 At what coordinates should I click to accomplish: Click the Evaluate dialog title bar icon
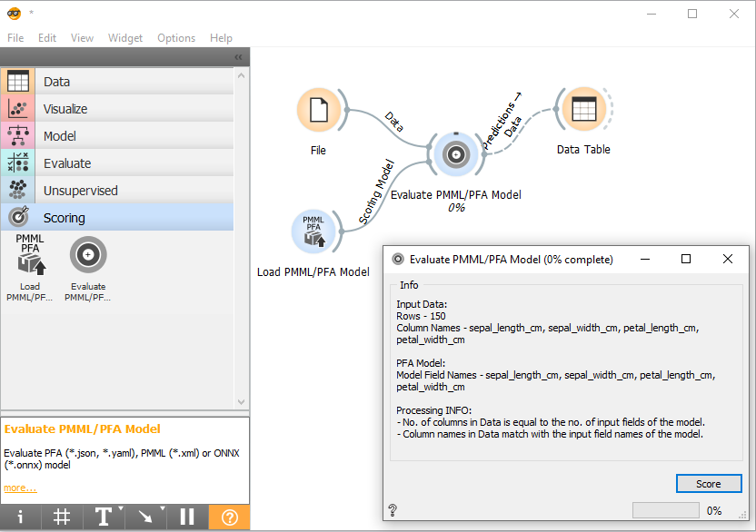(x=398, y=260)
